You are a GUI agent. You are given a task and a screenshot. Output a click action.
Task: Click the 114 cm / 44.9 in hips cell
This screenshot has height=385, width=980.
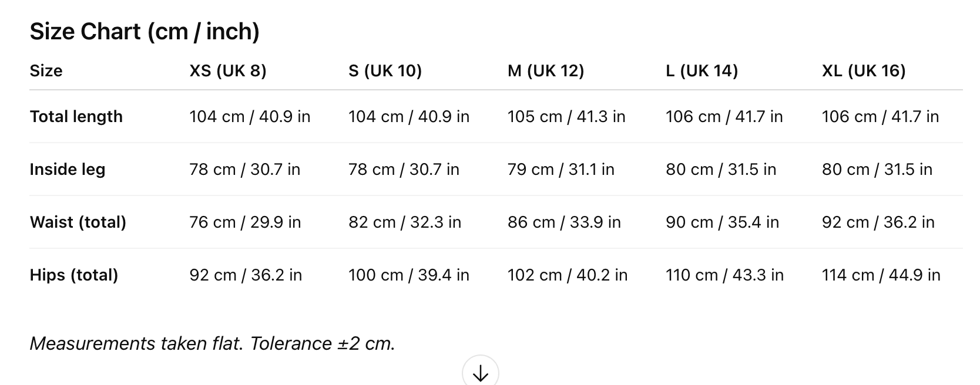pyautogui.click(x=881, y=275)
